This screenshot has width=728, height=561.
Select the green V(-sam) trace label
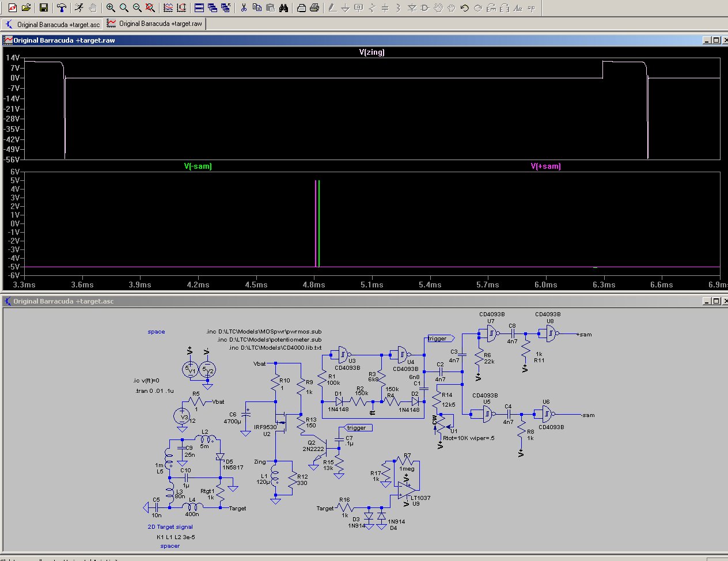click(198, 166)
